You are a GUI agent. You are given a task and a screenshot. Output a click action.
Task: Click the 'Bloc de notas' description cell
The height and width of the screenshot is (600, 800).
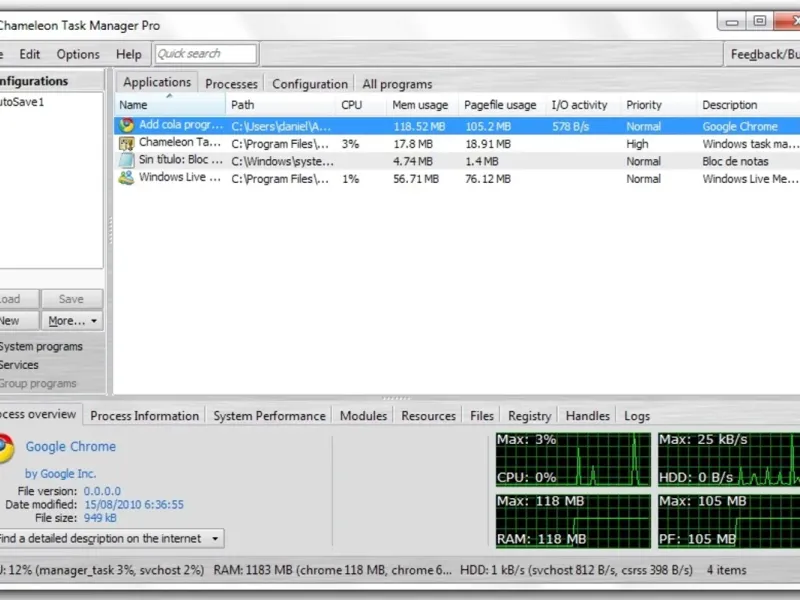735,161
